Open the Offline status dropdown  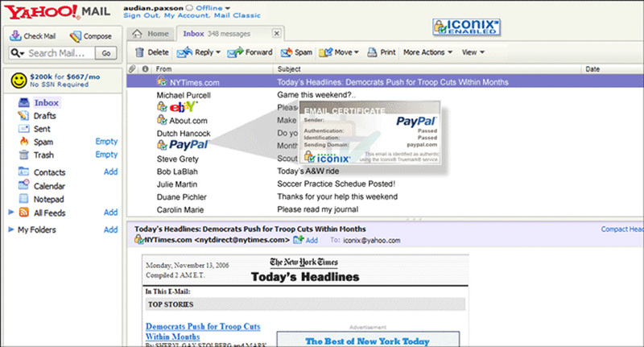tap(228, 8)
